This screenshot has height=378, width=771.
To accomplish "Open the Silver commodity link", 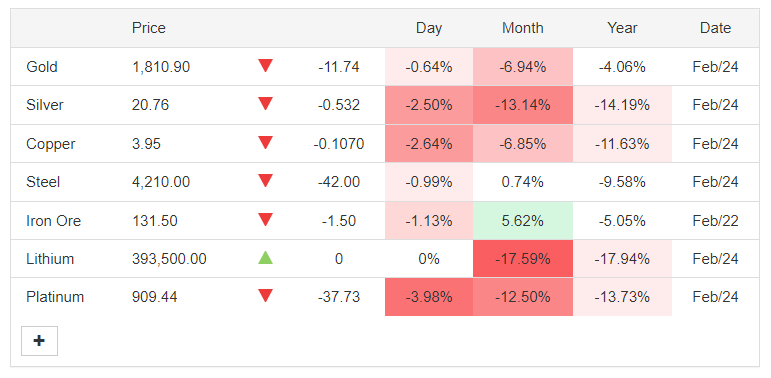I will 45,105.
